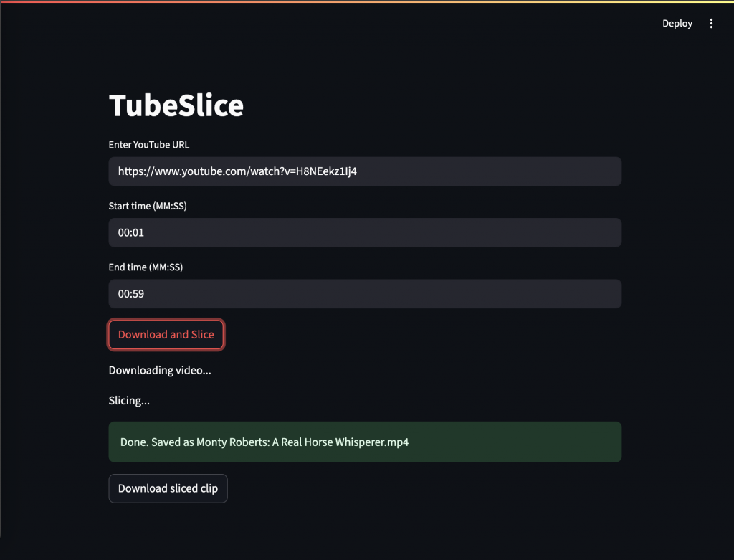734x560 pixels.
Task: Click into the End time input box
Action: [x=365, y=294]
